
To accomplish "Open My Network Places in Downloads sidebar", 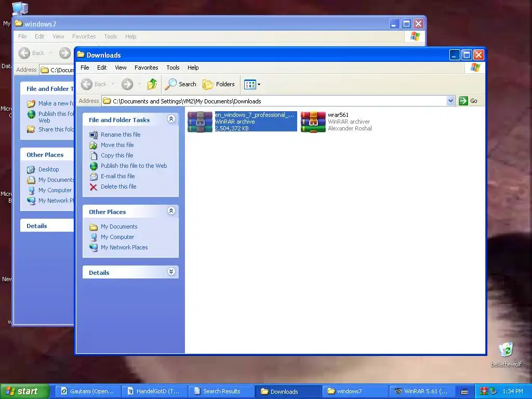I will point(124,247).
